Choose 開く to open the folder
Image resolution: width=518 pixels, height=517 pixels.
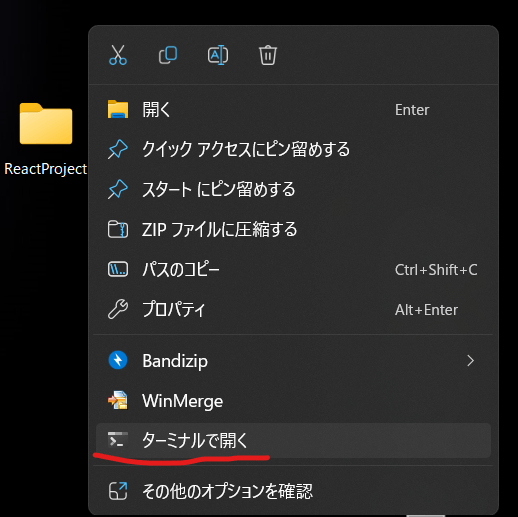(x=293, y=110)
